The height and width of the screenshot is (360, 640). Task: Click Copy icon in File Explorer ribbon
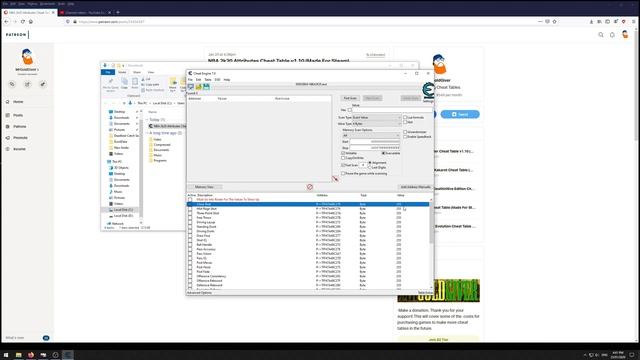coord(124,83)
